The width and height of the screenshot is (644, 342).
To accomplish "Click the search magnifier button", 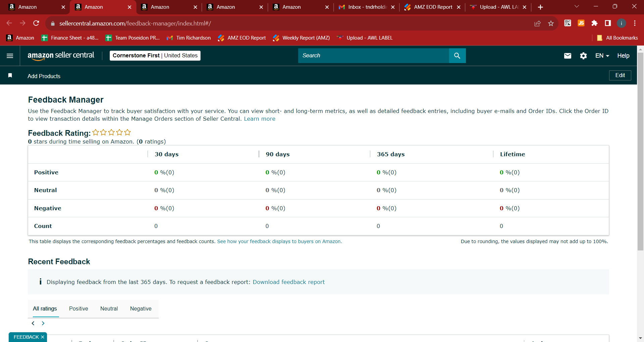I will click(457, 56).
